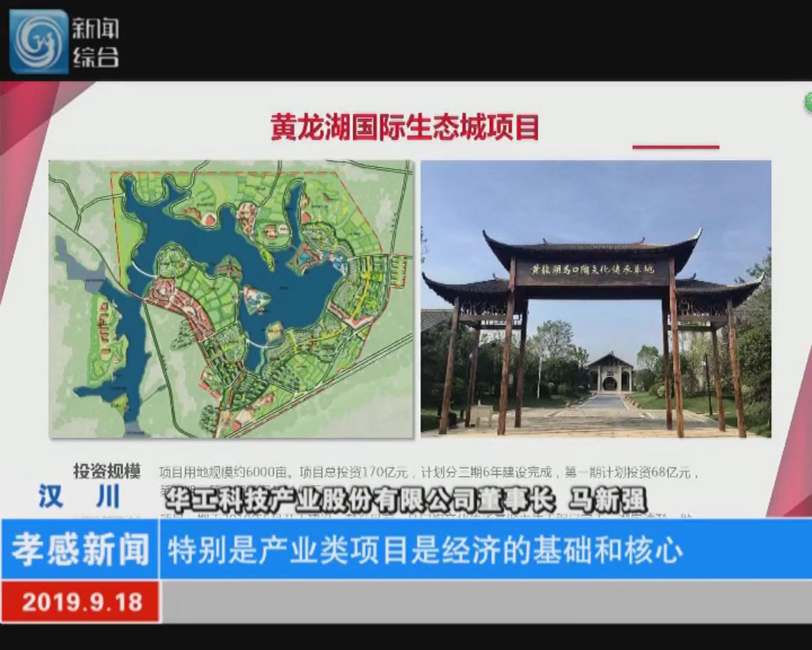This screenshot has height=650, width=812.
Task: Click the investment description text with 6000亩
Action: coord(427,472)
